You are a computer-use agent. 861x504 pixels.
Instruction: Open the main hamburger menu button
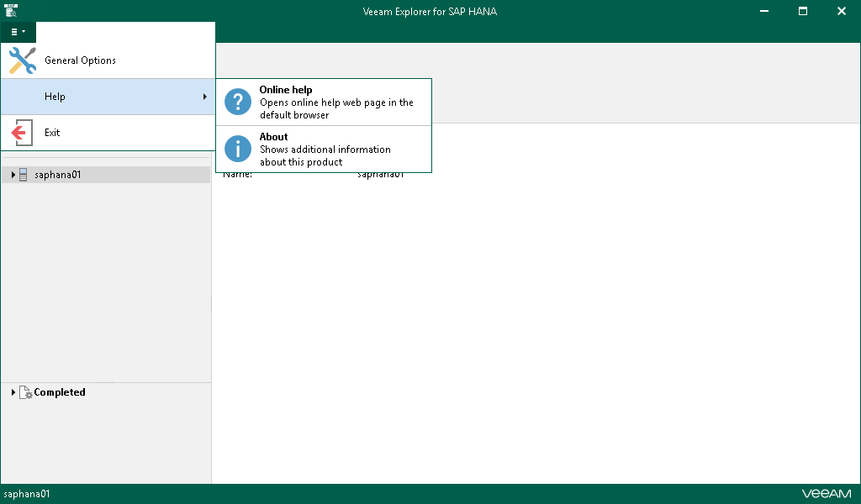(18, 32)
